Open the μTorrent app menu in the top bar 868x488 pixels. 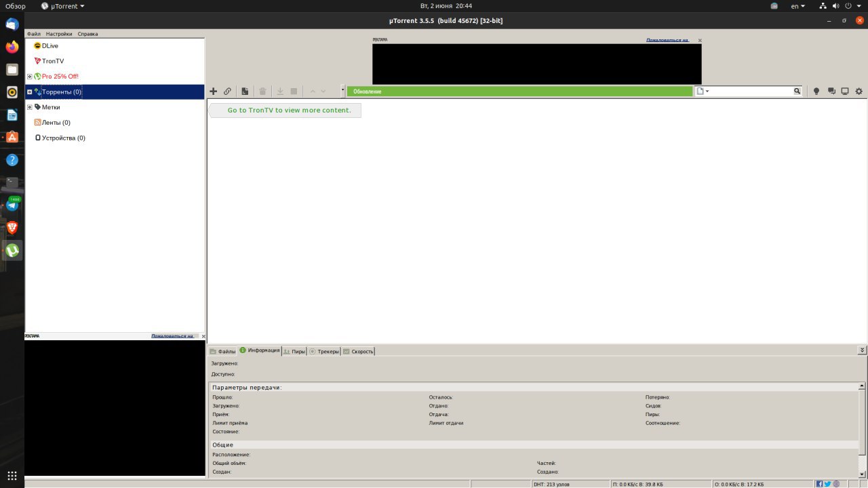[62, 6]
